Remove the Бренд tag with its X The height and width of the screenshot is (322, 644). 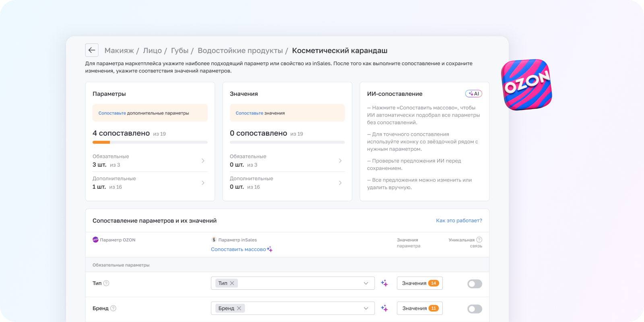tap(239, 308)
